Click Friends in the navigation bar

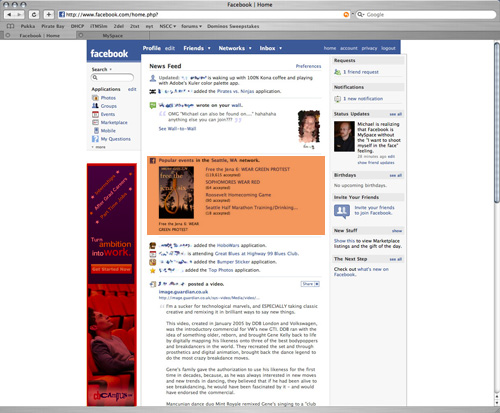tap(193, 48)
